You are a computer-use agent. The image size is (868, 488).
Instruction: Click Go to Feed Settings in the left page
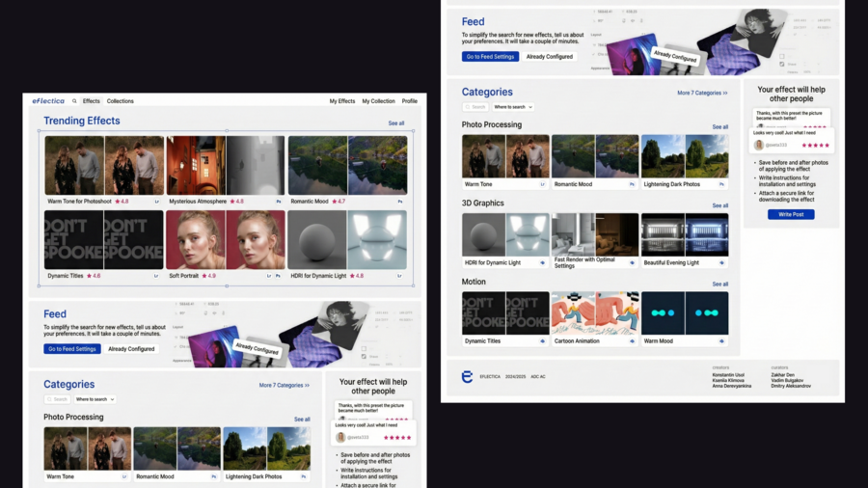[x=72, y=349]
